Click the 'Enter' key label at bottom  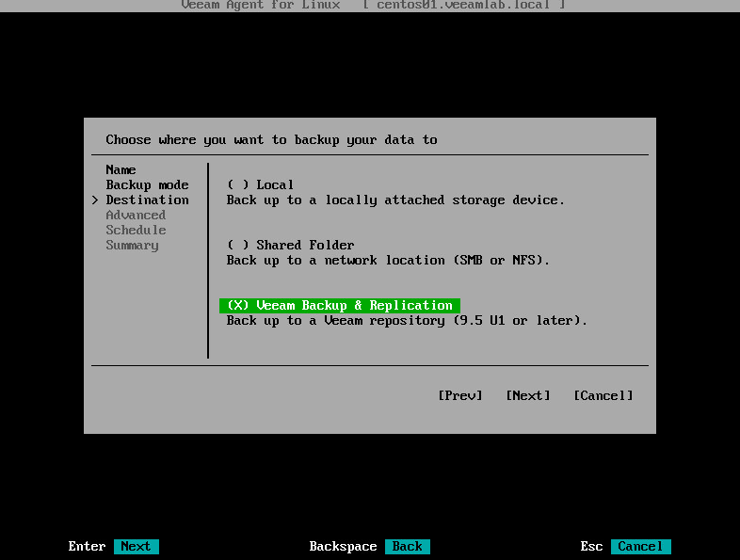coord(87,546)
